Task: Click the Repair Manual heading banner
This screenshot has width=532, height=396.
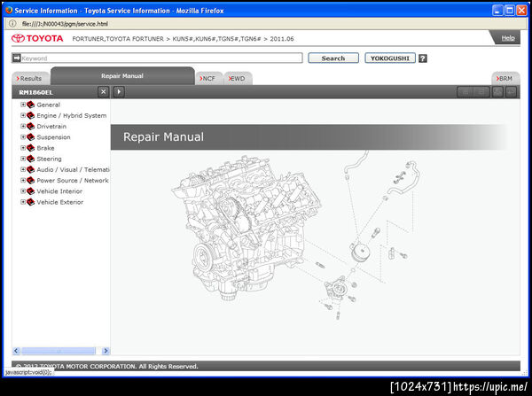Action: click(309, 137)
